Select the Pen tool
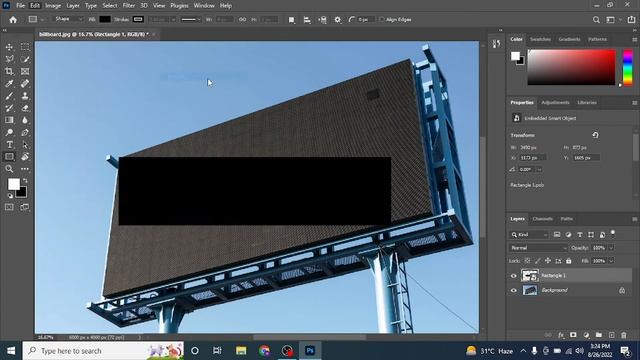 (25, 132)
